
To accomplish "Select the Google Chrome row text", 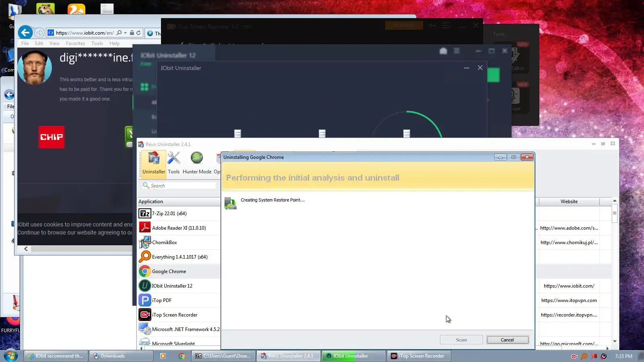I will click(169, 271).
